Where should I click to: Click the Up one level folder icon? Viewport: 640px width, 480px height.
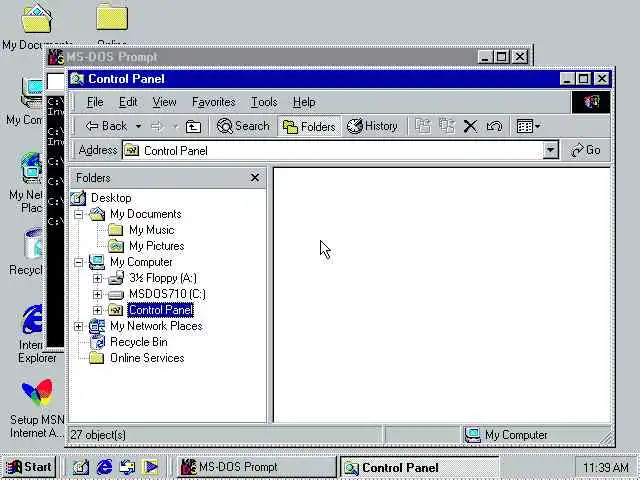point(193,127)
